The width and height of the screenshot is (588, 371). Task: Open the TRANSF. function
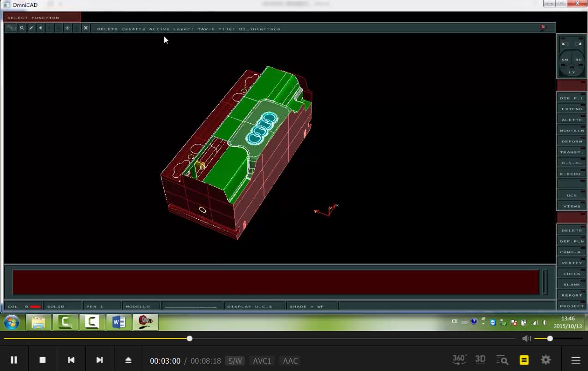click(572, 152)
